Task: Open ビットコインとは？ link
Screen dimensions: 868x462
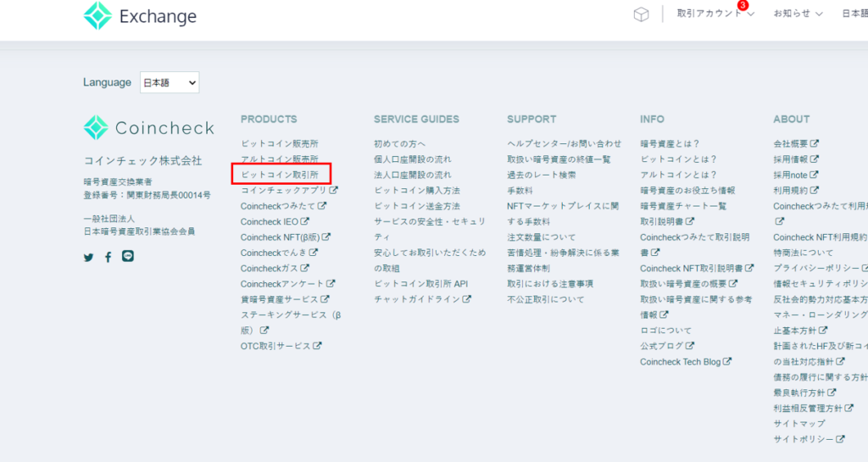Action: 679,159
